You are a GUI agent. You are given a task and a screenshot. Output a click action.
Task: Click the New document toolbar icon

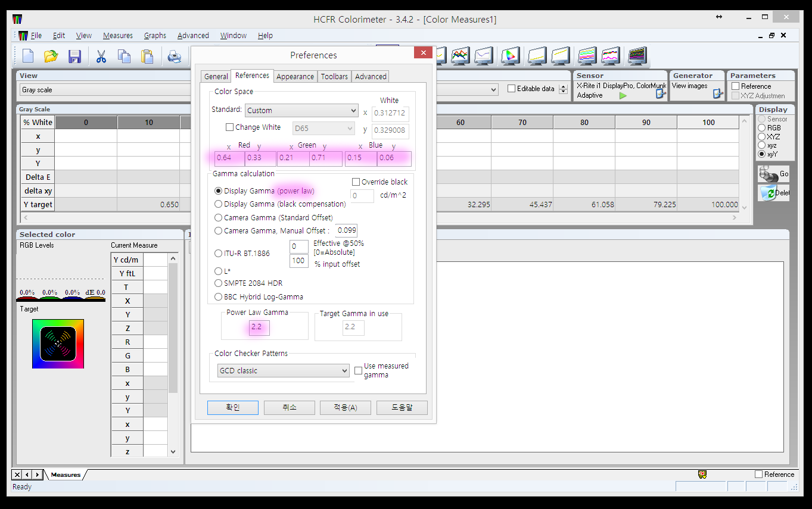(28, 57)
